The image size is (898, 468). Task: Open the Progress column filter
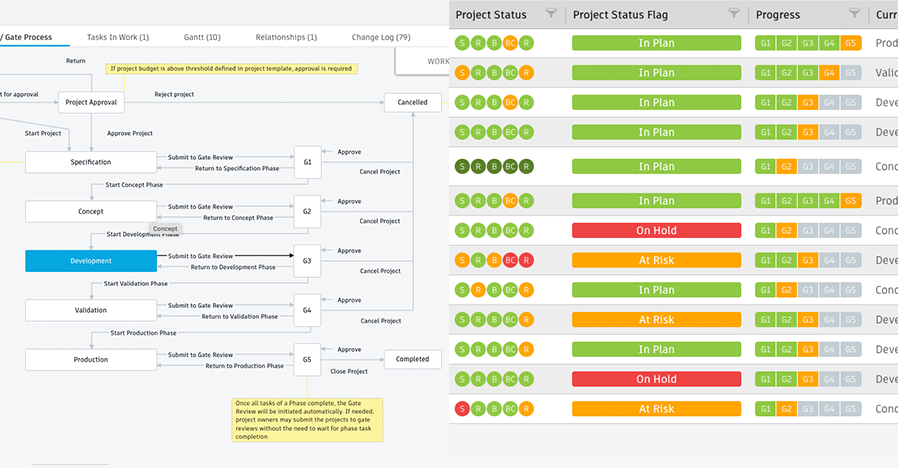(x=854, y=14)
